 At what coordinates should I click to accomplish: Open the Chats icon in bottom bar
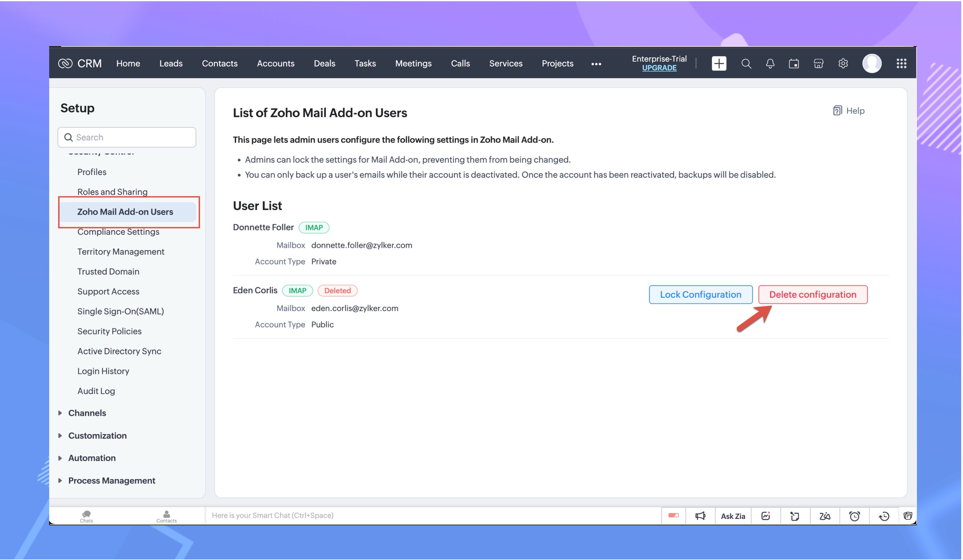click(x=86, y=516)
